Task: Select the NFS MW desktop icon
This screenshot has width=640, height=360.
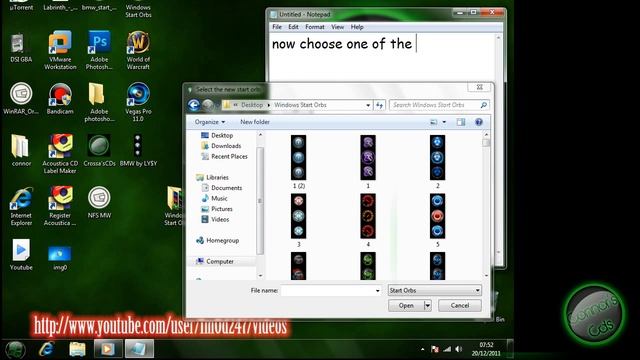Action: pyautogui.click(x=99, y=202)
